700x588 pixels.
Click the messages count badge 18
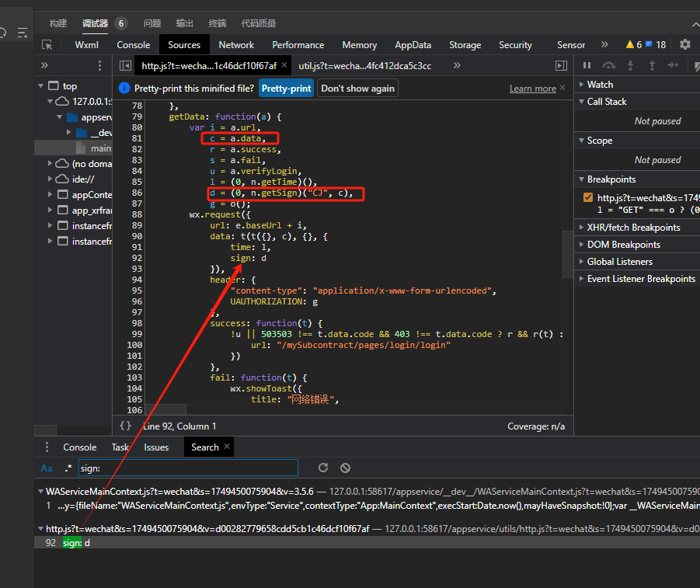[656, 44]
